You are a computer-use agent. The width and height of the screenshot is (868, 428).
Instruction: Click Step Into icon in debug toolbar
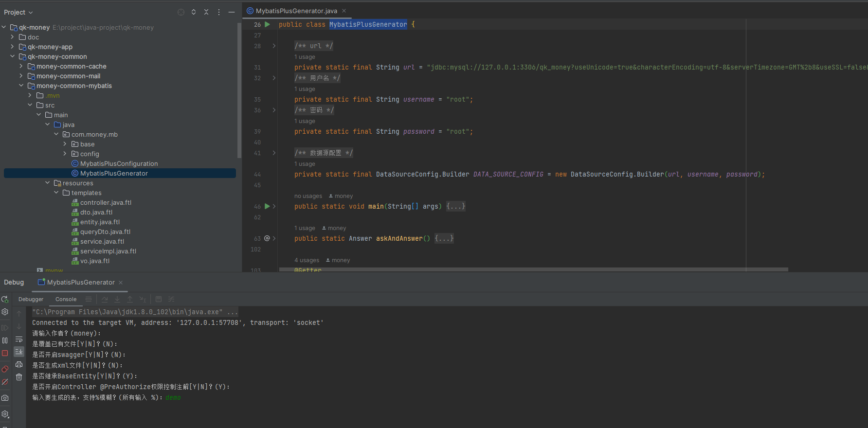[117, 299]
